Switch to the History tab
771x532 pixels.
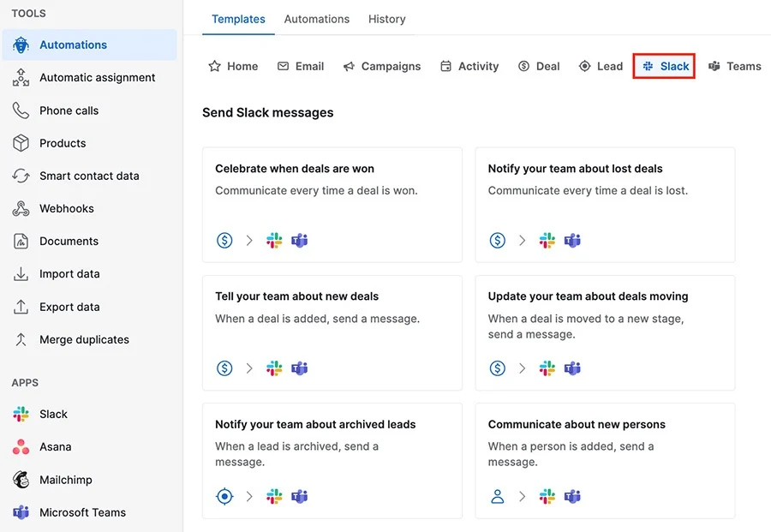click(x=387, y=19)
